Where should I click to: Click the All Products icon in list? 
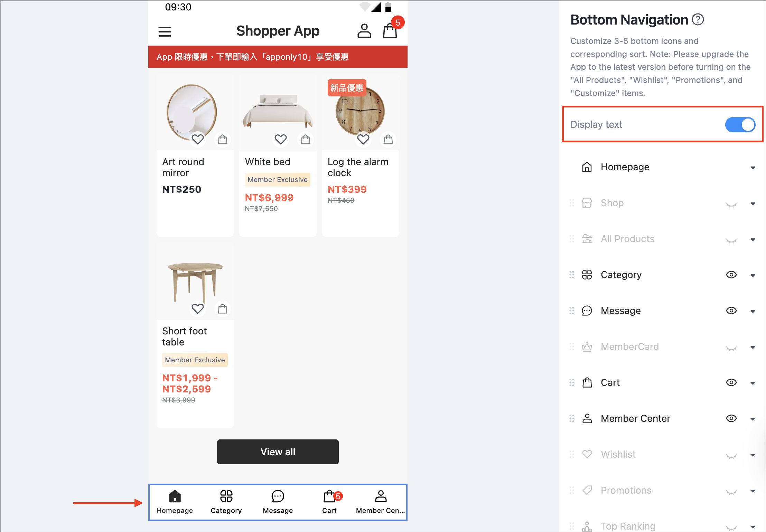pyautogui.click(x=587, y=239)
